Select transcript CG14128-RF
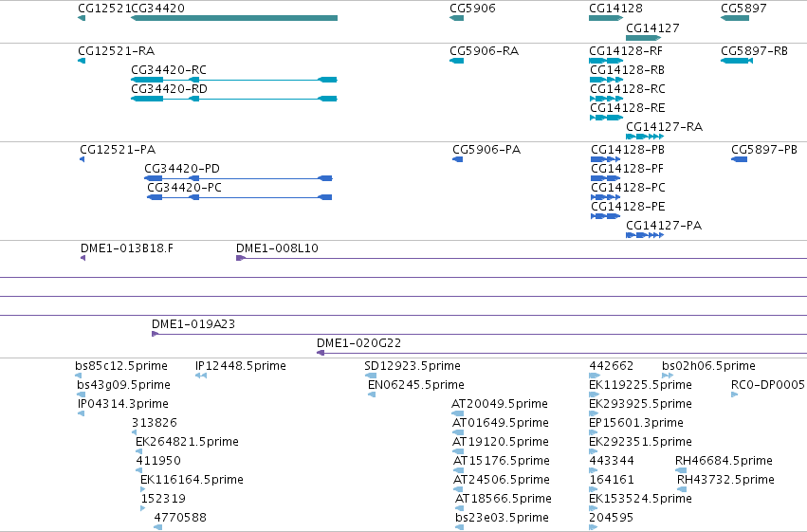Image resolution: width=807 pixels, height=532 pixels. 606,61
